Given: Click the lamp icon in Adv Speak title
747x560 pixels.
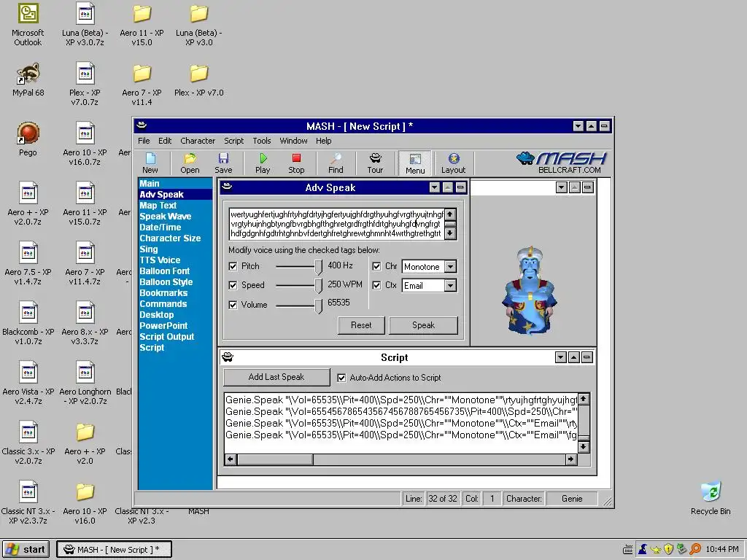Looking at the screenshot, I should [228, 187].
